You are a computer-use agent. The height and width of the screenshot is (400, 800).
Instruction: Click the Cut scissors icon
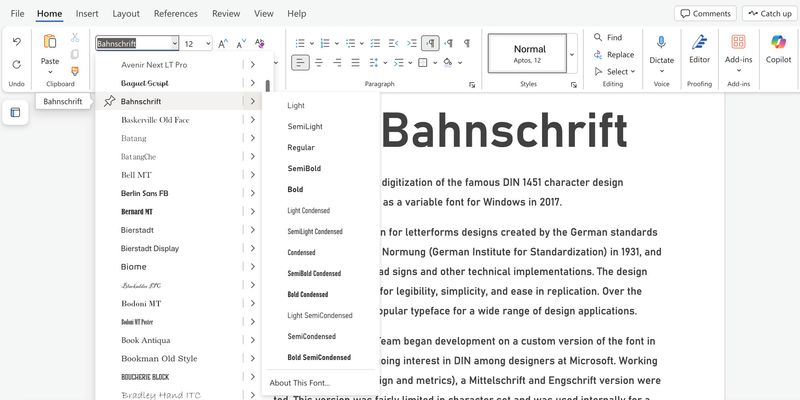pos(75,37)
